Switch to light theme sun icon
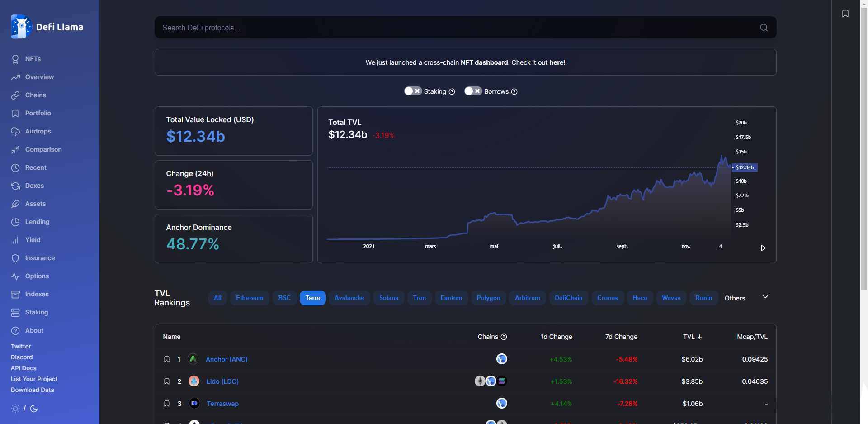This screenshot has width=868, height=424. (x=15, y=409)
